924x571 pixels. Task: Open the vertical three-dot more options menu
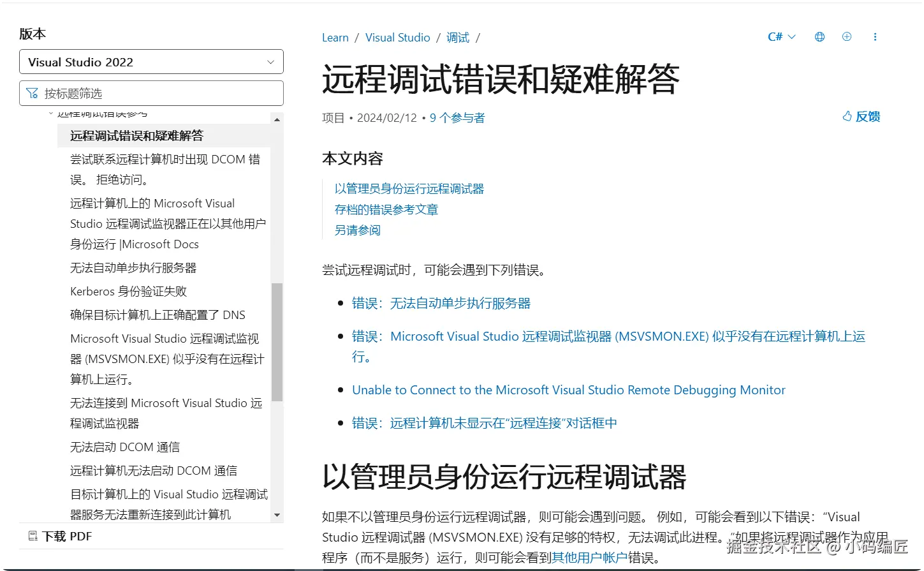(x=875, y=37)
